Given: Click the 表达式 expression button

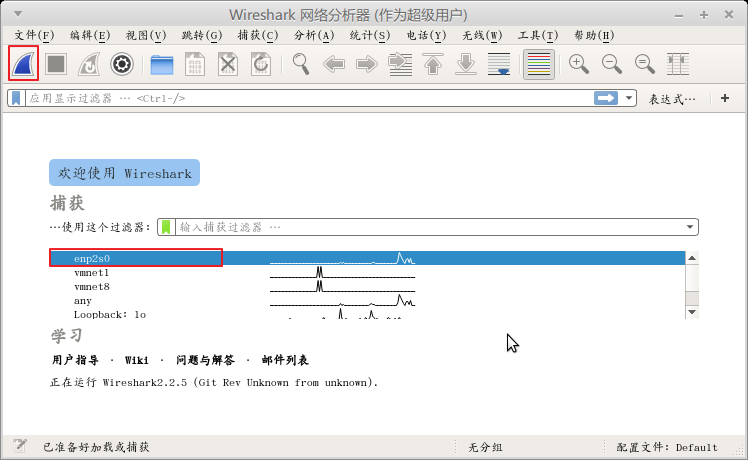Looking at the screenshot, I should tap(672, 99).
